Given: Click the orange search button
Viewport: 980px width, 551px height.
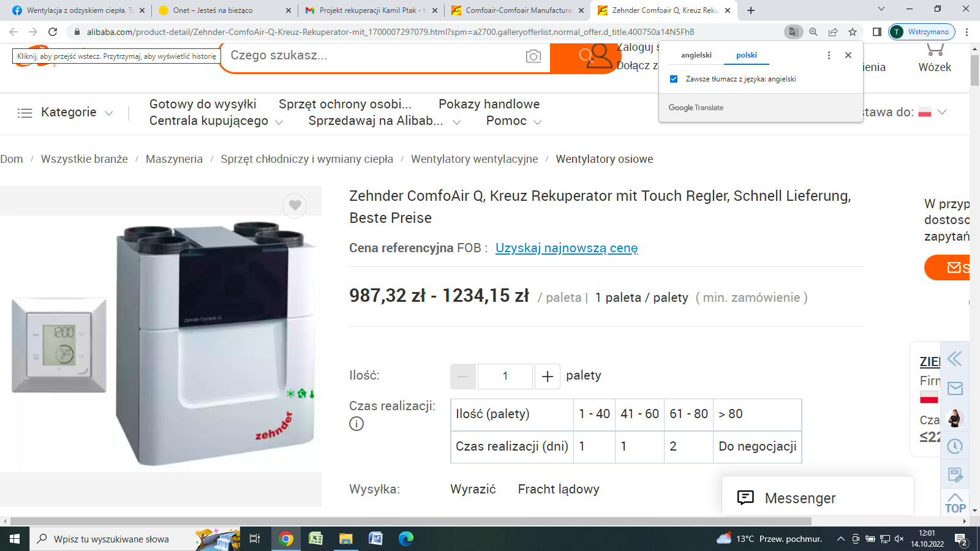Looking at the screenshot, I should (585, 57).
